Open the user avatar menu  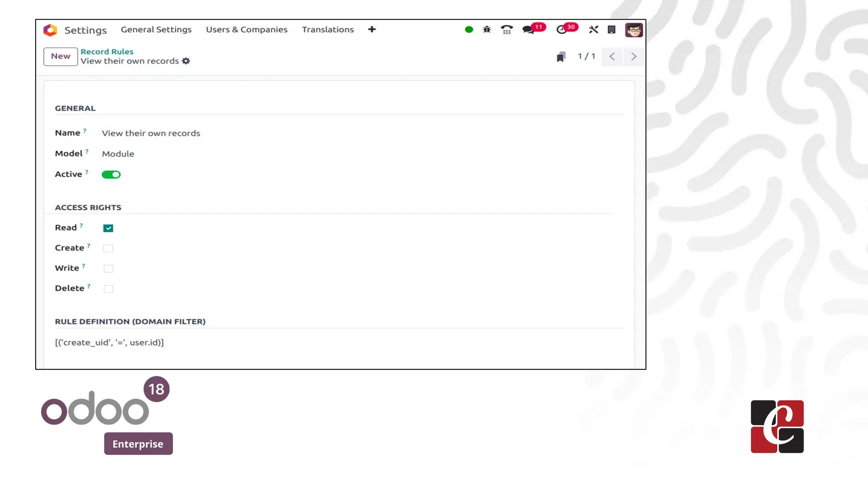[634, 30]
